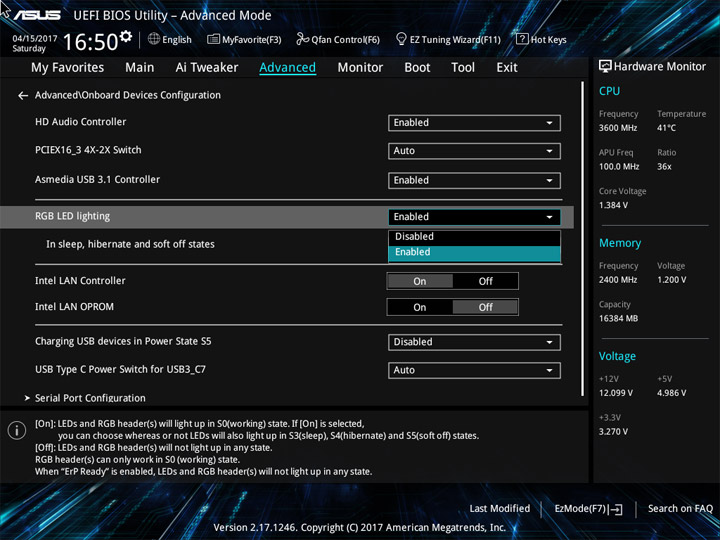
Task: Open MyFavorite(F3) label
Action: click(252, 40)
